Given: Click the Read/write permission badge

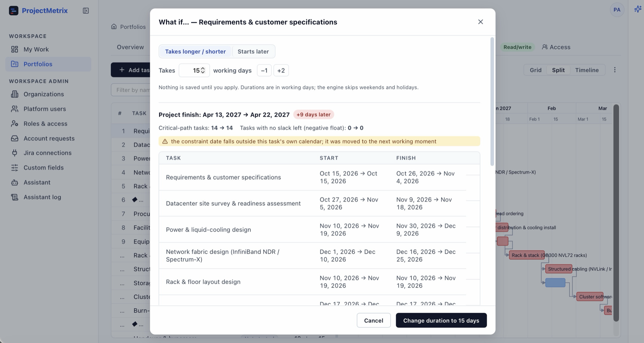Looking at the screenshot, I should (x=517, y=47).
